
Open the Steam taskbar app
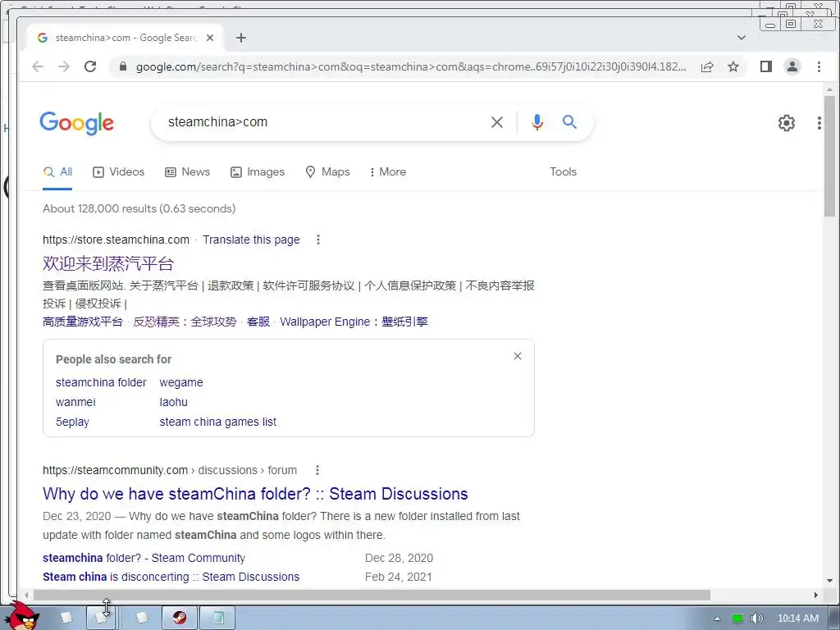[x=180, y=618]
